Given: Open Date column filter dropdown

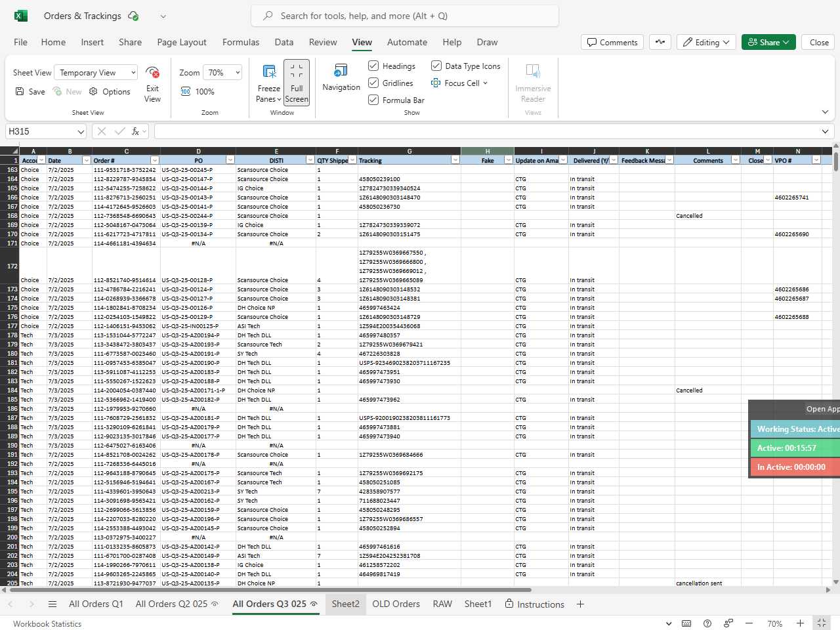Looking at the screenshot, I should 86,160.
